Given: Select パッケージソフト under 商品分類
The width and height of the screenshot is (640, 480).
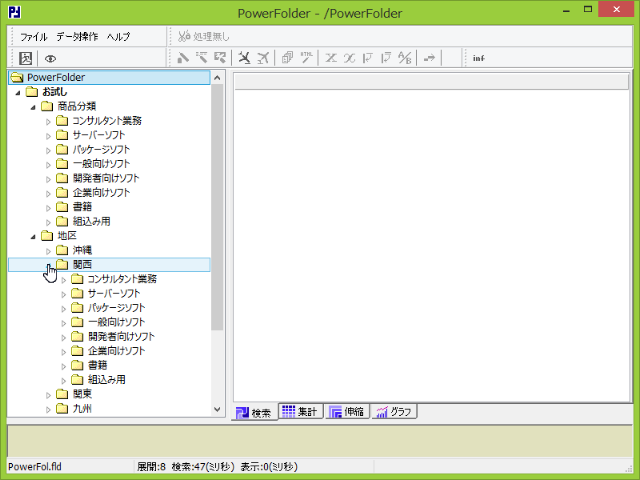Looking at the screenshot, I should (x=101, y=149).
